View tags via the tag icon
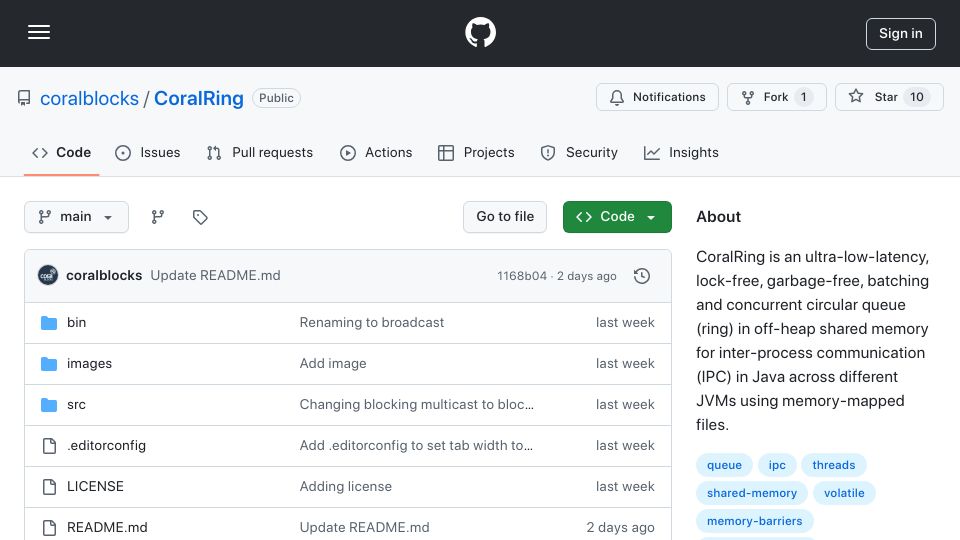The image size is (960, 540). [200, 217]
